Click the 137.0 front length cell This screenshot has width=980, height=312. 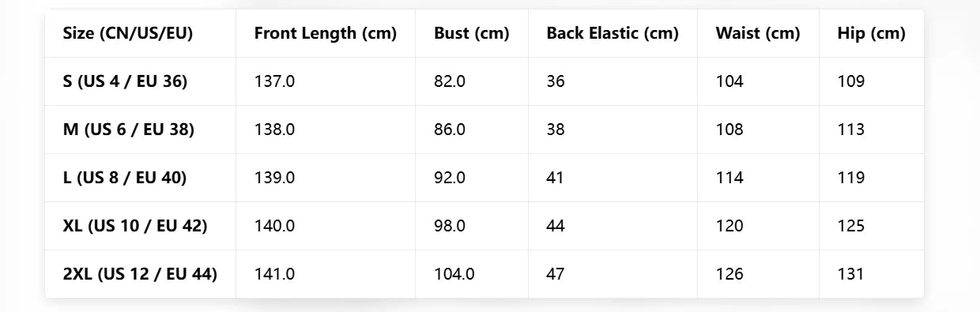pos(275,81)
